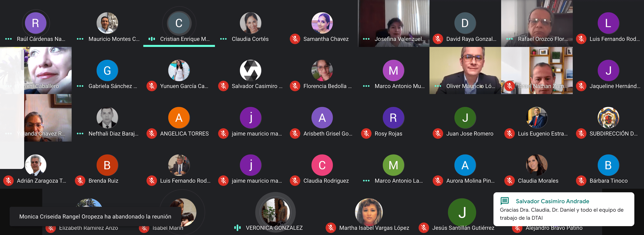Click the Monica Criseida left-meeting toast
Viewport: 644px width, 235px height.
95,216
